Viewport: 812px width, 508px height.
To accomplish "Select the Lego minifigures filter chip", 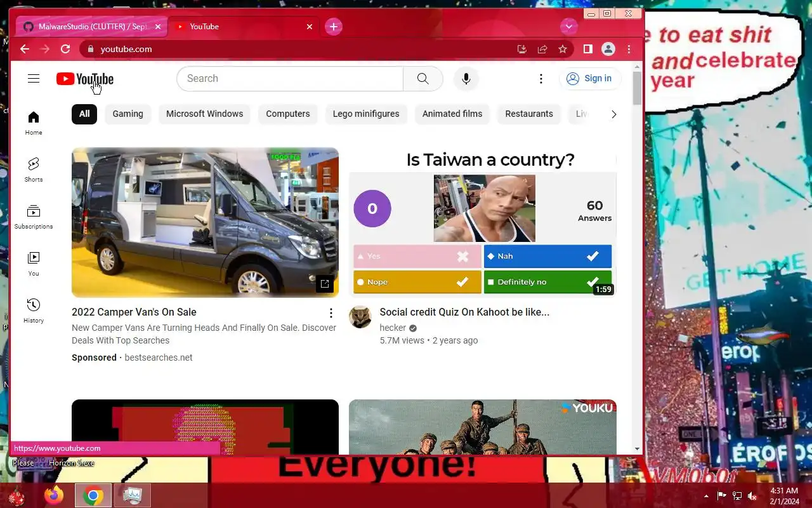I will point(366,114).
